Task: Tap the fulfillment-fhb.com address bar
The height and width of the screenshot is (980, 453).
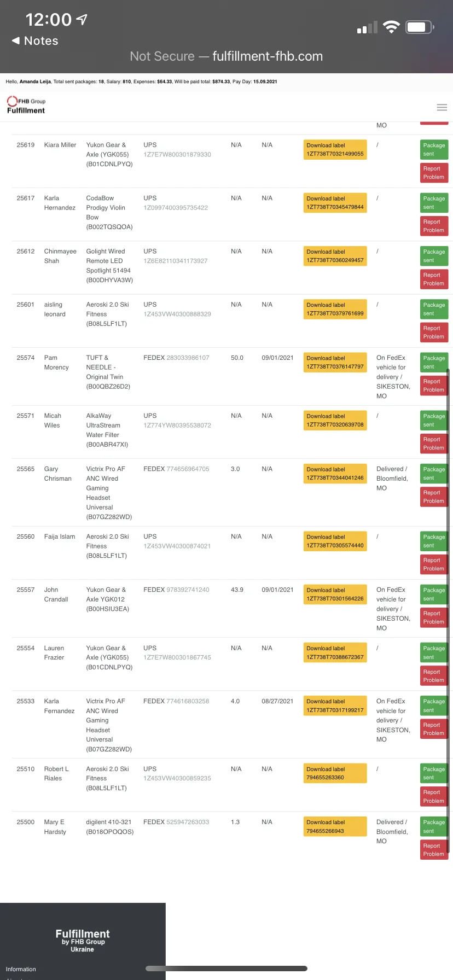Action: click(x=226, y=56)
